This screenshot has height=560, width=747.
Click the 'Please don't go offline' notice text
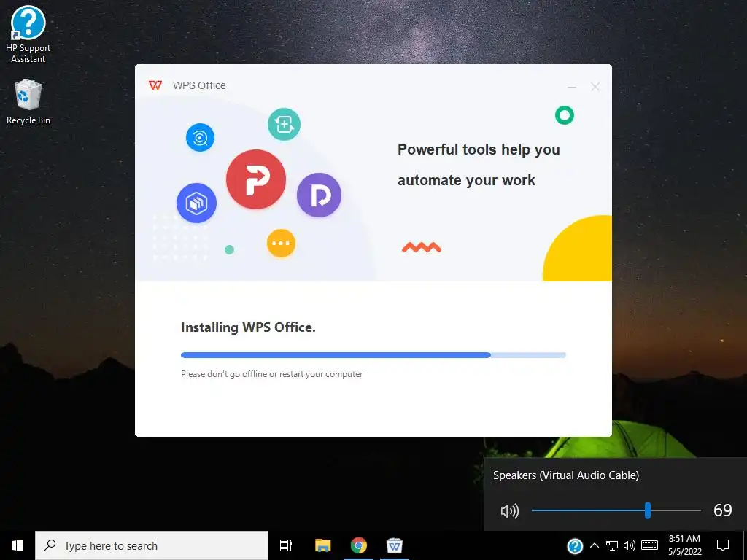click(271, 374)
